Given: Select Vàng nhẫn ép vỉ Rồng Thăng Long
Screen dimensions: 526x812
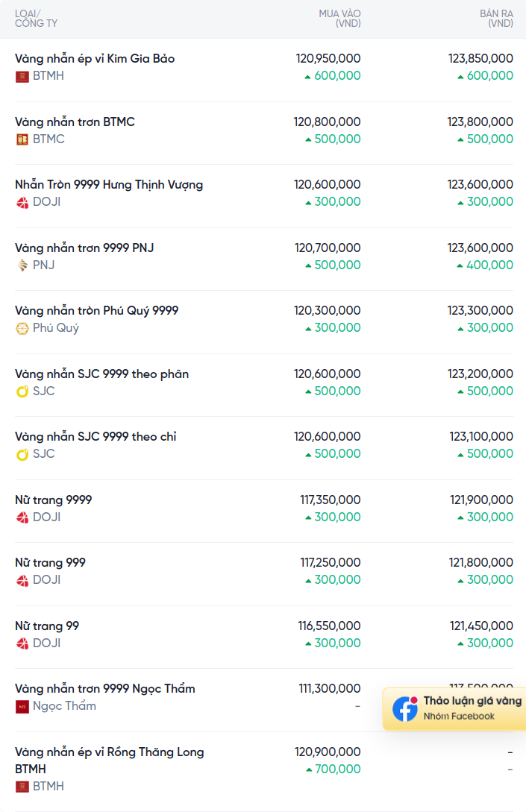Looking at the screenshot, I should pos(109,752).
